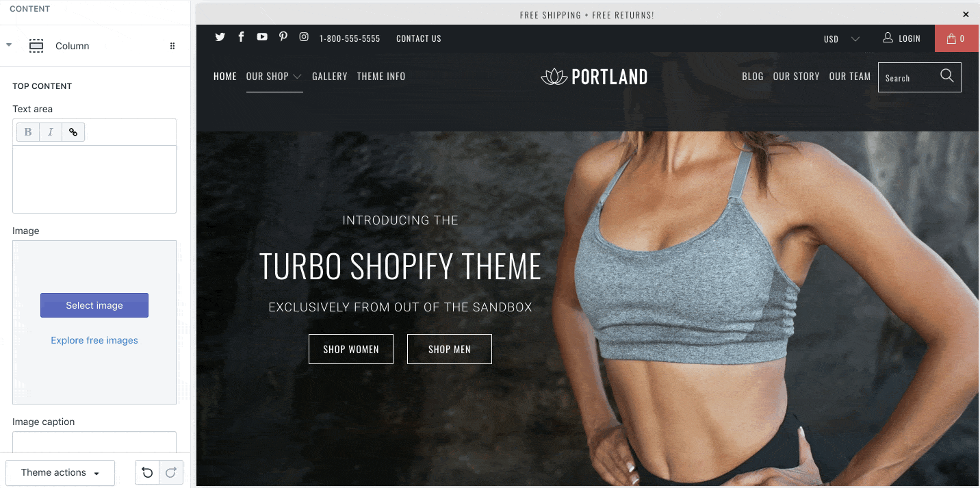The height and width of the screenshot is (488, 980).
Task: Click the undo arrow icon
Action: (x=147, y=472)
